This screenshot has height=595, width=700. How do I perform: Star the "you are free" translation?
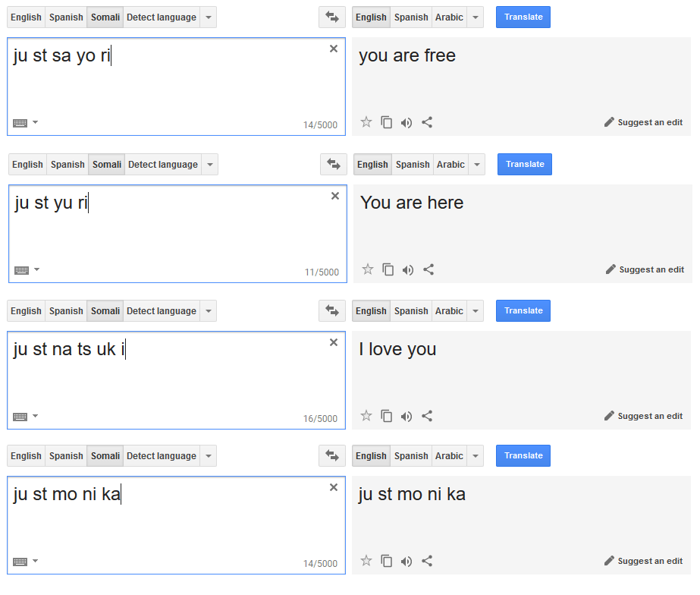(x=366, y=121)
